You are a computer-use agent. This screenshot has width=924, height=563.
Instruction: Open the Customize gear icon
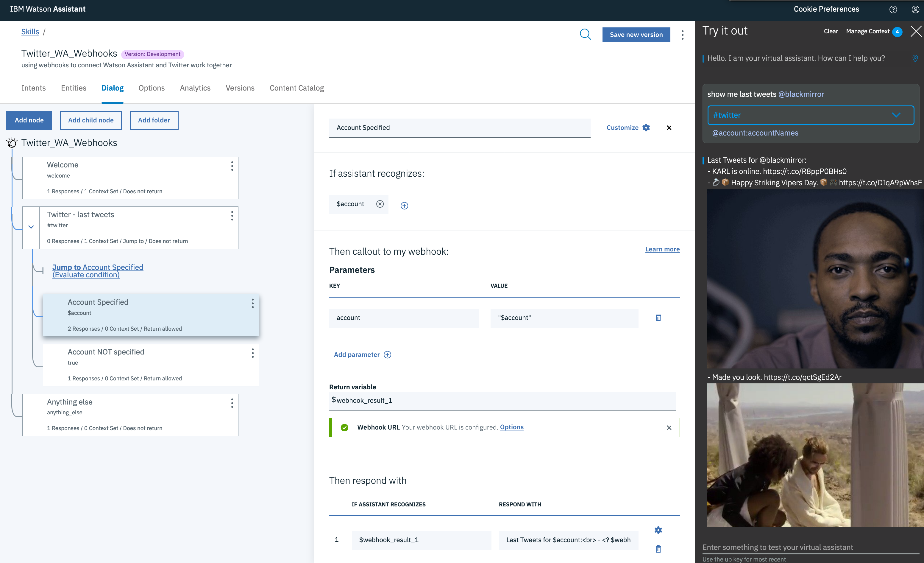point(646,127)
